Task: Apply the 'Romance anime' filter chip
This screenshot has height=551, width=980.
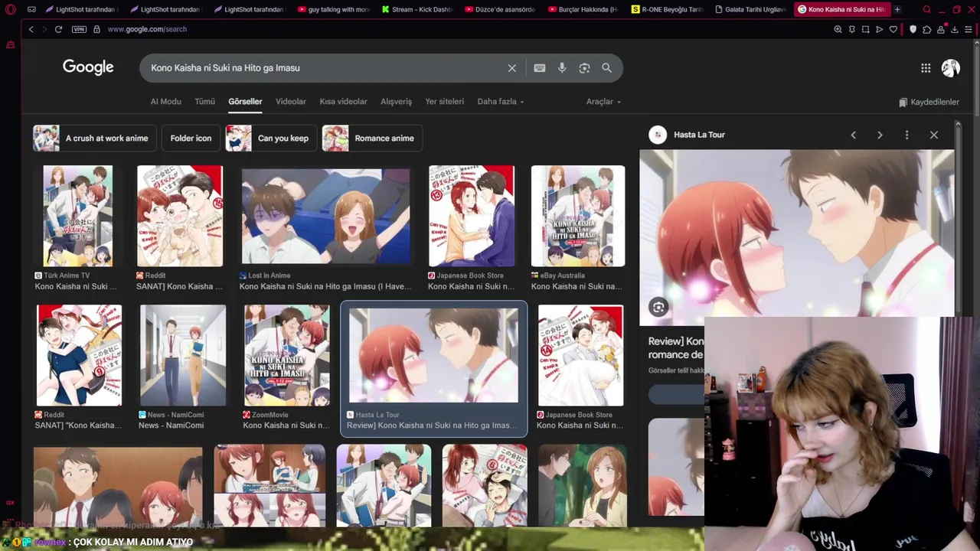Action: pyautogui.click(x=373, y=139)
